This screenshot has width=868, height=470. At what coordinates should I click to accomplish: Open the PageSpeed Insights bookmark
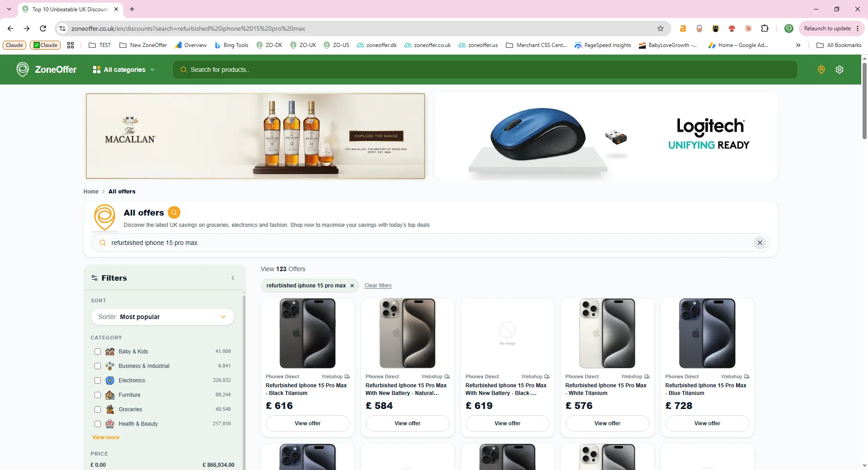pos(603,45)
